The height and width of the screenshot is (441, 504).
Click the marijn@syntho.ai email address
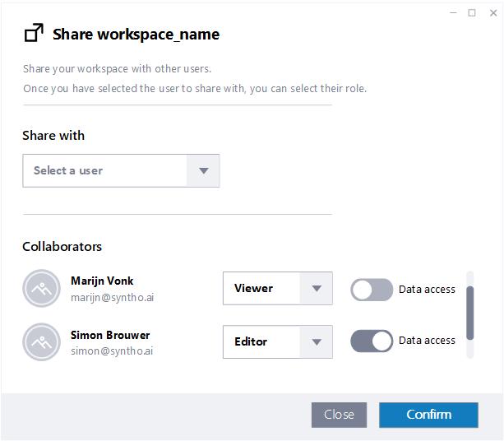click(x=112, y=298)
